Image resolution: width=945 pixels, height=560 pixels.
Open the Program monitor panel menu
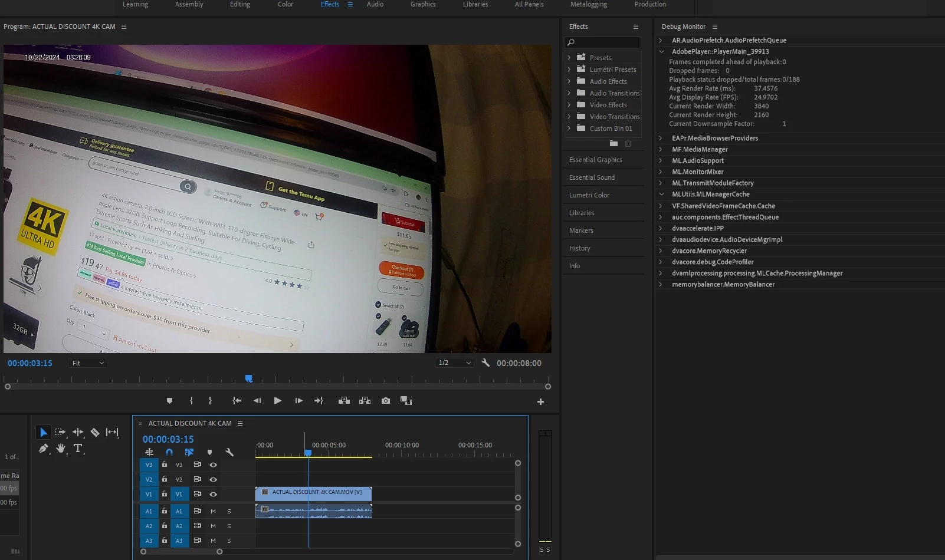point(124,27)
